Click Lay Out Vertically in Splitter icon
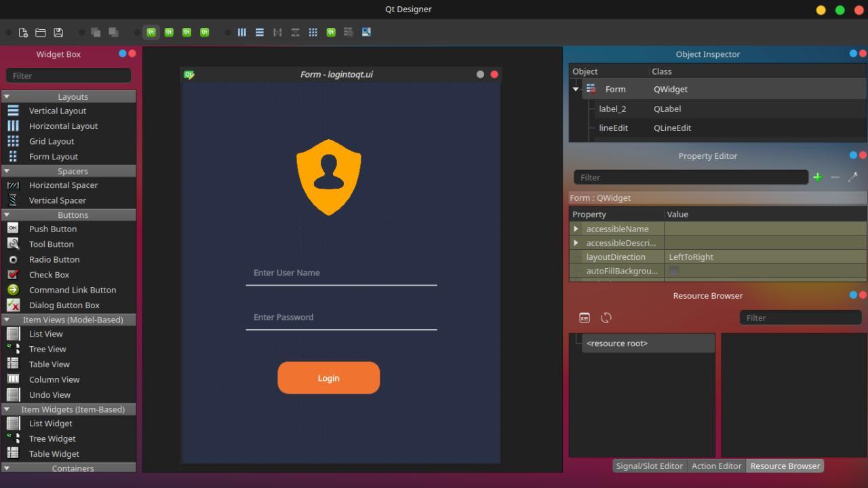 pyautogui.click(x=295, y=32)
